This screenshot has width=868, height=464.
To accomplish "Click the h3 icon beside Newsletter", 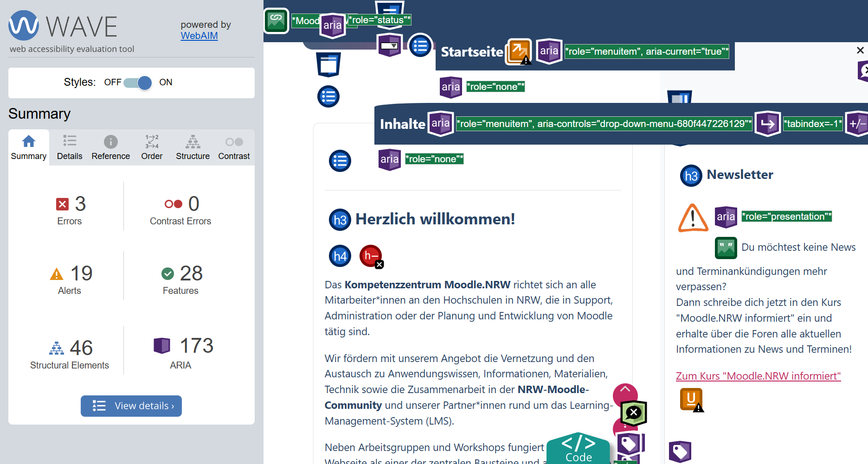I will coord(691,176).
